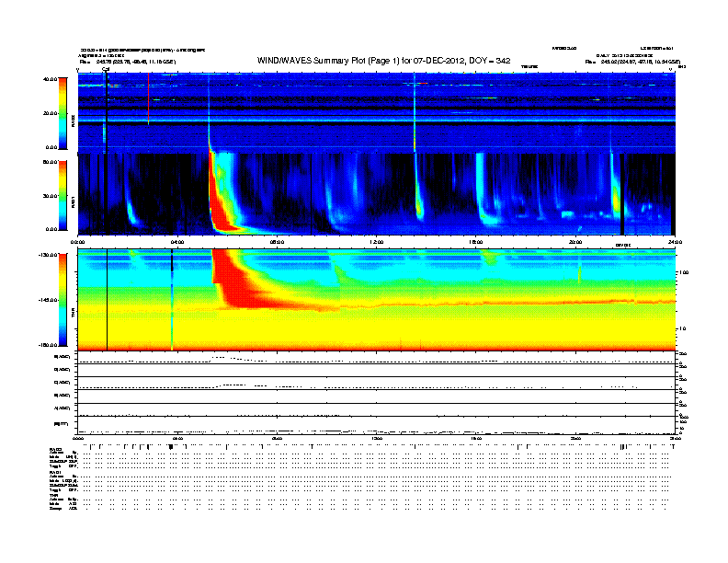Click the TNR heading in the bottom status table
This screenshot has height=563, width=728.
click(53, 496)
